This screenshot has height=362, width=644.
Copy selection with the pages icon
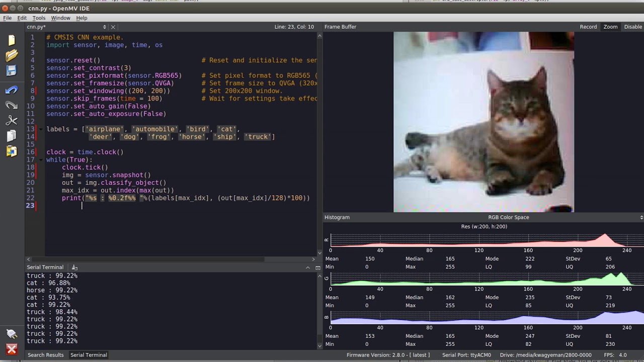pyautogui.click(x=12, y=136)
